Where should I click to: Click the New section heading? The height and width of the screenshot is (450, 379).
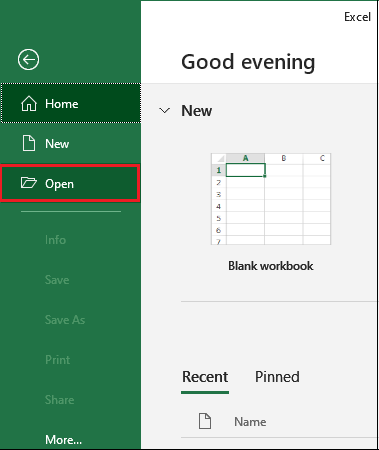point(197,111)
